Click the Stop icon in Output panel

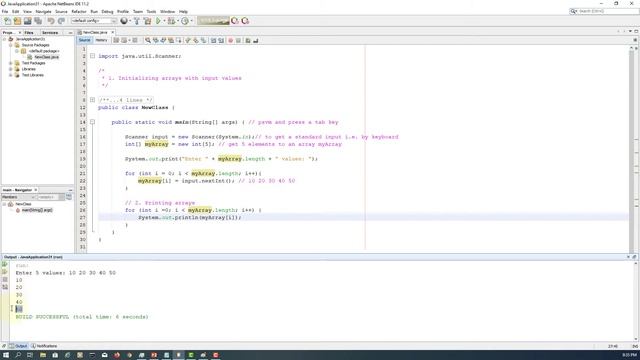click(x=5, y=280)
